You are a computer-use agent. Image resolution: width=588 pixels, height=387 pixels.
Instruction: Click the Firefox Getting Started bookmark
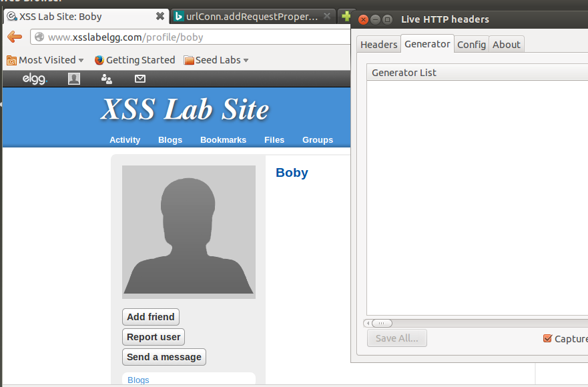click(135, 60)
